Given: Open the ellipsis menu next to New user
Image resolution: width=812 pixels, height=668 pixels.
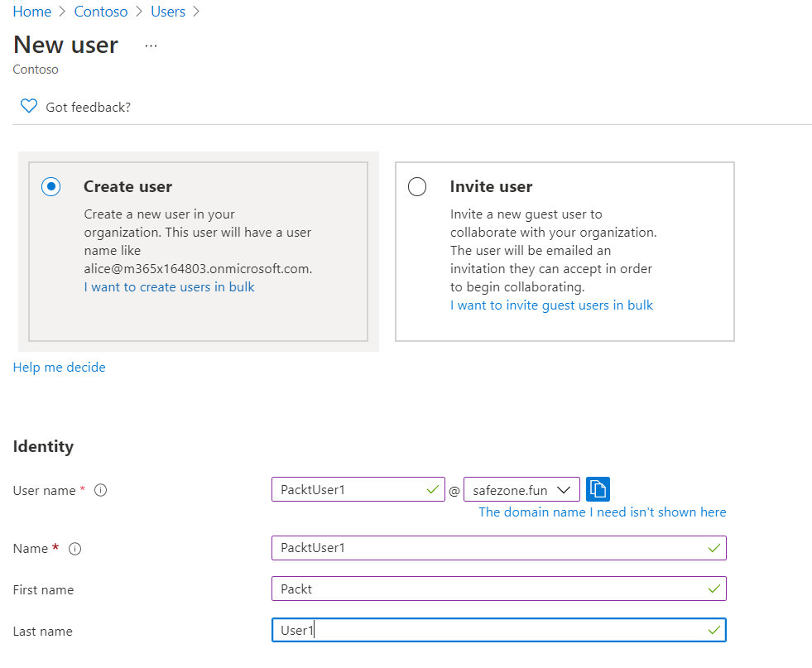Looking at the screenshot, I should [150, 46].
